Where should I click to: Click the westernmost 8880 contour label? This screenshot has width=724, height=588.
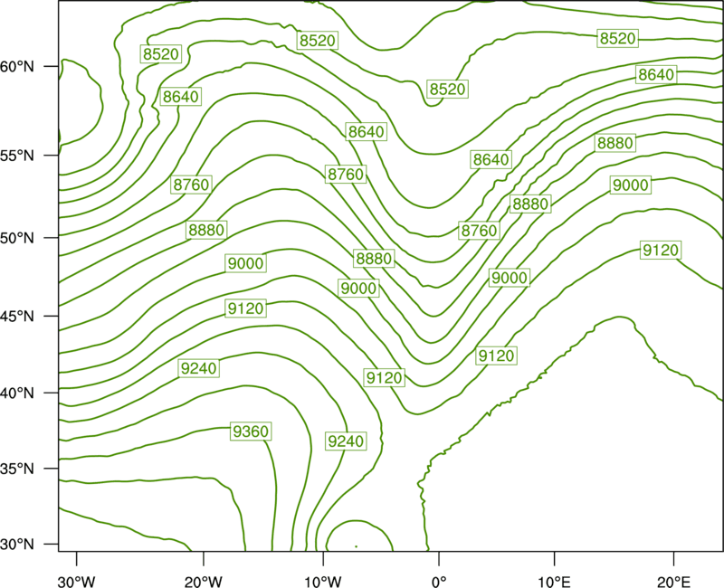click(206, 230)
